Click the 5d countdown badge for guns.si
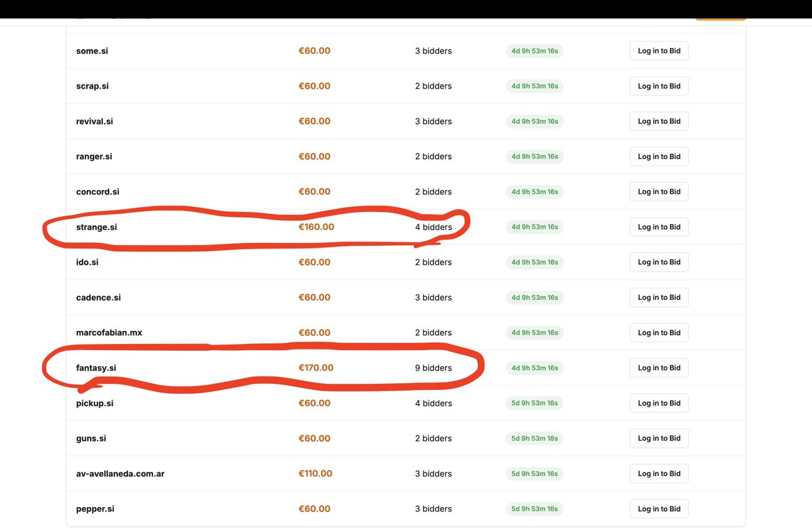The width and height of the screenshot is (812, 528). tap(534, 438)
